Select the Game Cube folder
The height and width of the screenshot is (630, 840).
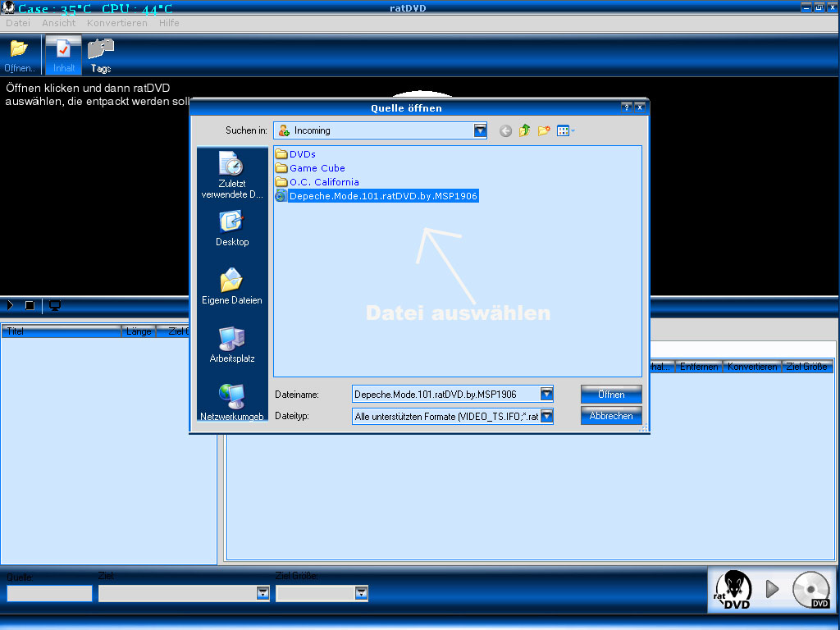310,168
